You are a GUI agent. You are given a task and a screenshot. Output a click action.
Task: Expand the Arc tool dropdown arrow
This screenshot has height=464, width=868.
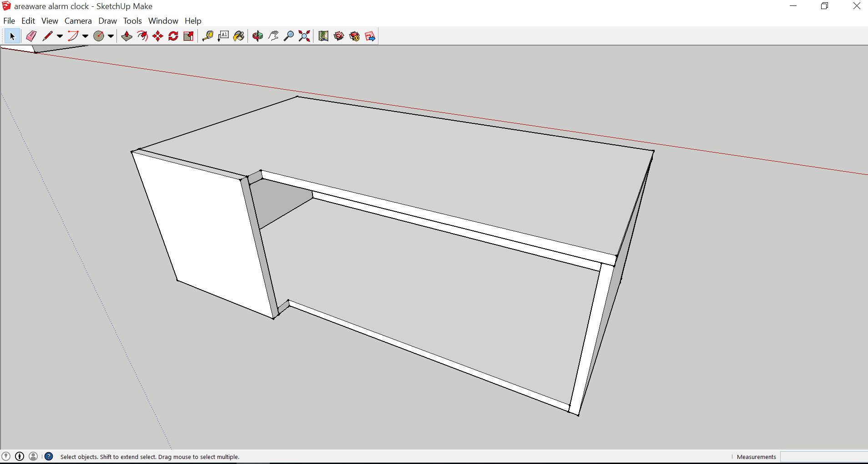85,36
